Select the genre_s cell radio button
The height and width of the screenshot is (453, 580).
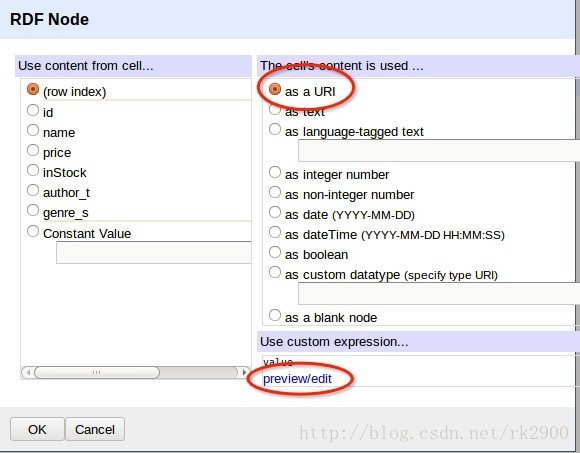click(x=33, y=210)
